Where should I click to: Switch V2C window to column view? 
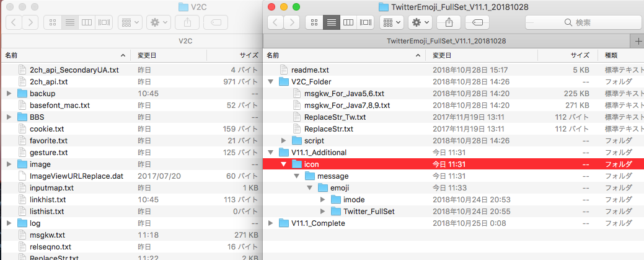pos(87,22)
